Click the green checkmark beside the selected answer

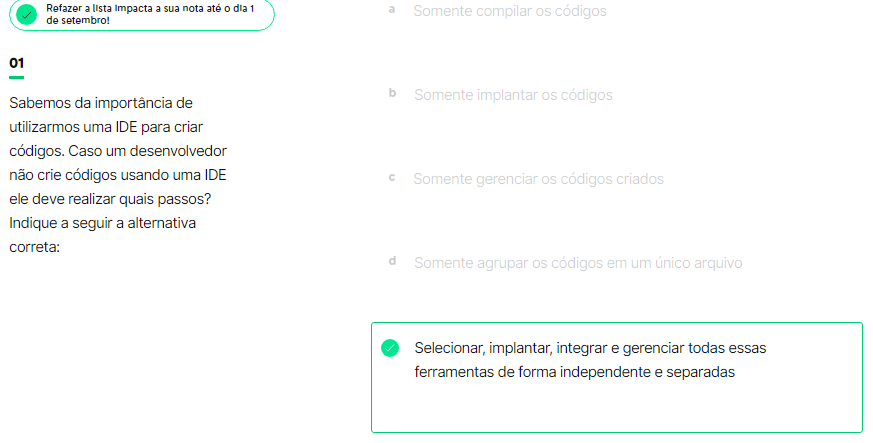click(390, 348)
